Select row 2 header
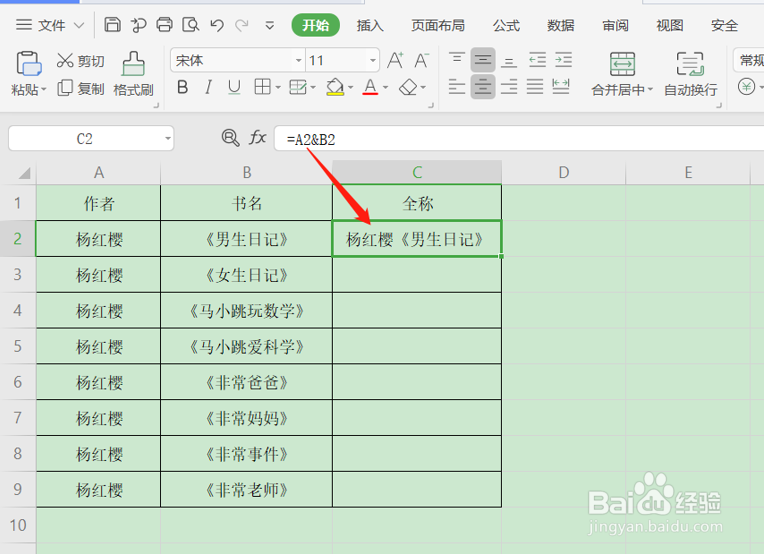766x554 pixels. click(18, 238)
